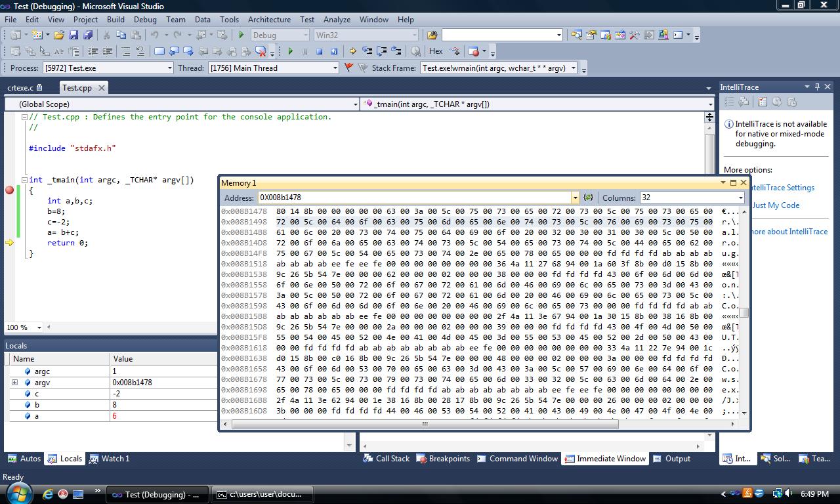
Task: Click the Find in Files icon
Action: click(x=432, y=35)
